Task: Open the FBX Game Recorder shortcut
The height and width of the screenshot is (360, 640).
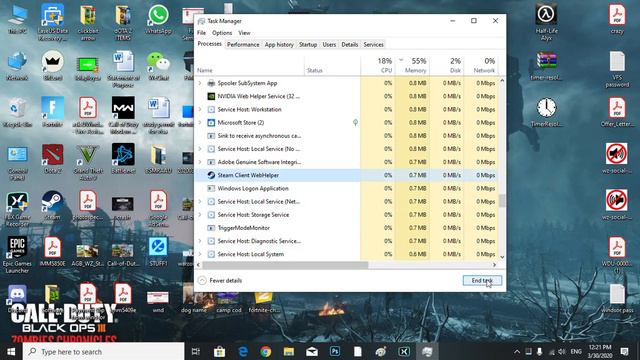Action: click(x=17, y=209)
